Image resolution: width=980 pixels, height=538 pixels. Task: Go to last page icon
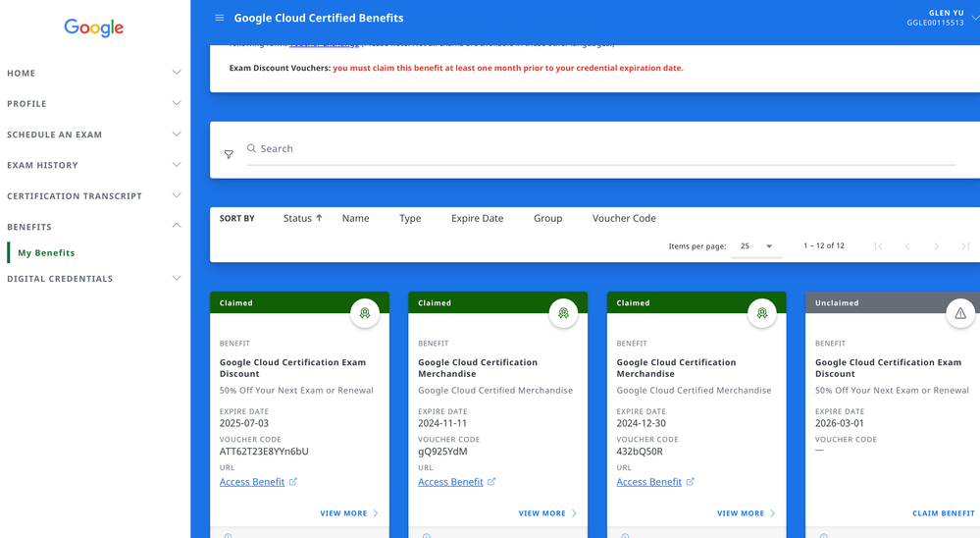[965, 245]
